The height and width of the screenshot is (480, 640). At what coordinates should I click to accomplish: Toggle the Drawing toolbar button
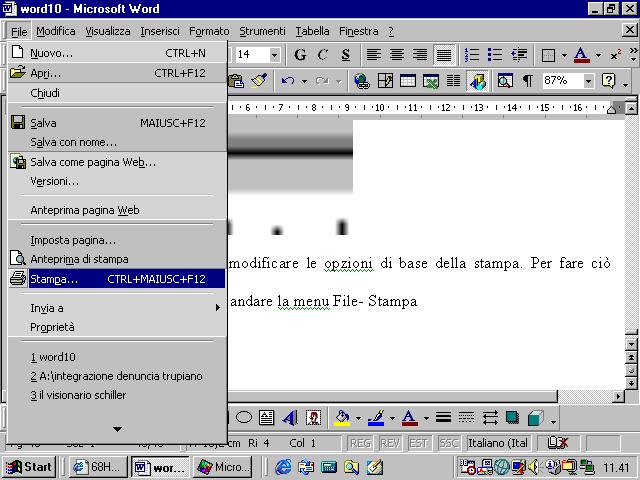(x=477, y=81)
